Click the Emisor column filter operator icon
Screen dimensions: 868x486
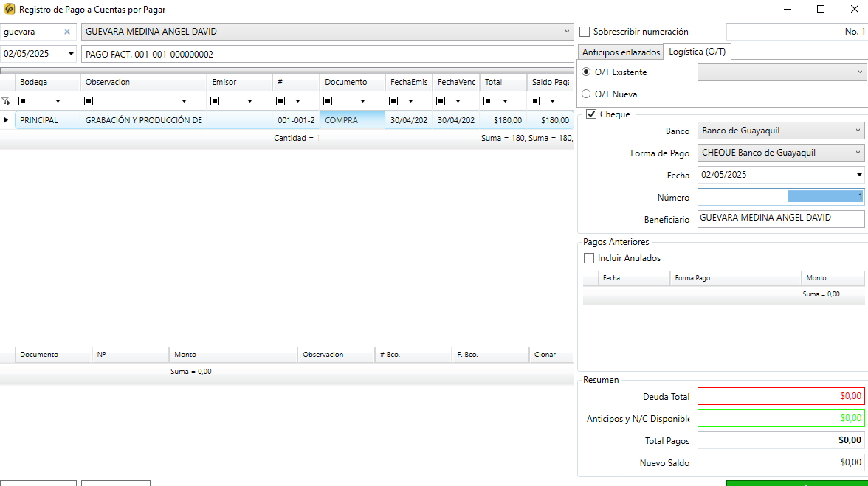[216, 101]
